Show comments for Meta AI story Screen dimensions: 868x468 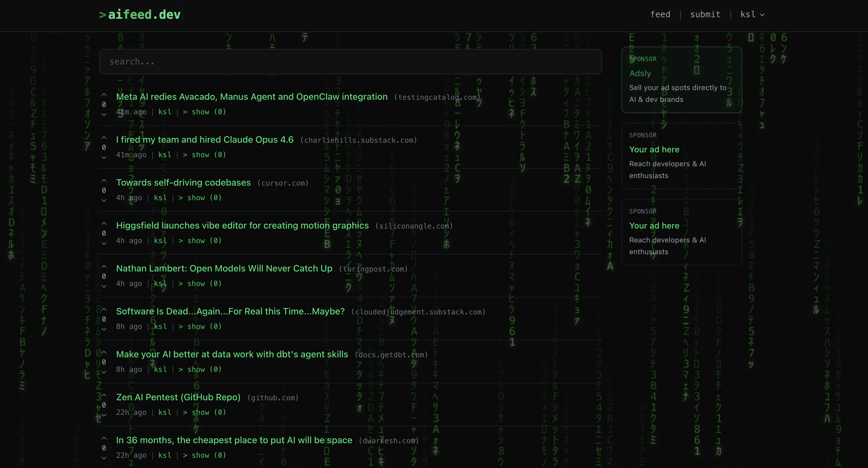(x=204, y=112)
